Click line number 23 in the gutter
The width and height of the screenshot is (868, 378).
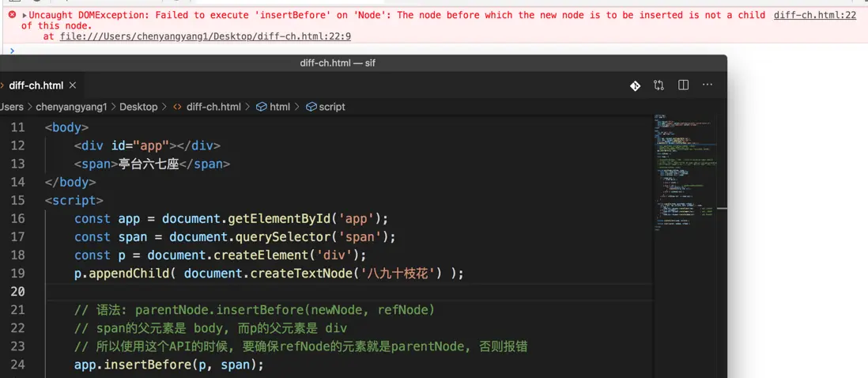[17, 346]
